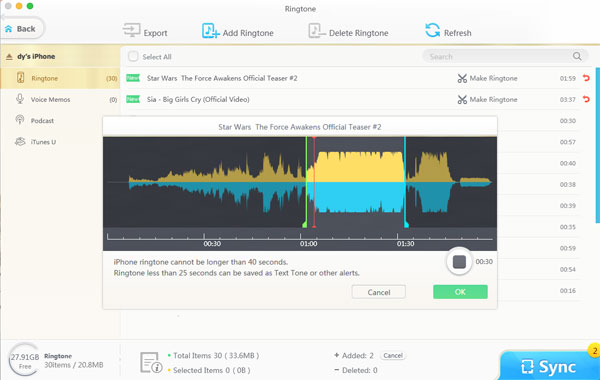Toggle the Select All checkbox
This screenshot has width=600, height=380.
click(133, 57)
